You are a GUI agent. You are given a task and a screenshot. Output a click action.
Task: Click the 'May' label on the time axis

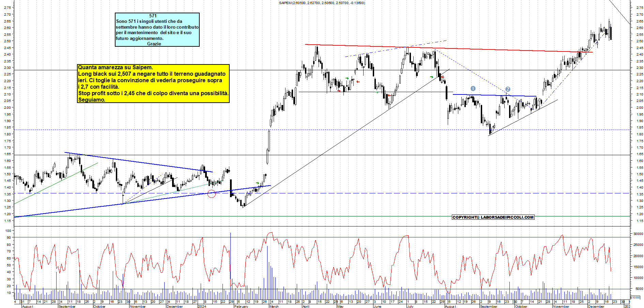[340, 306]
